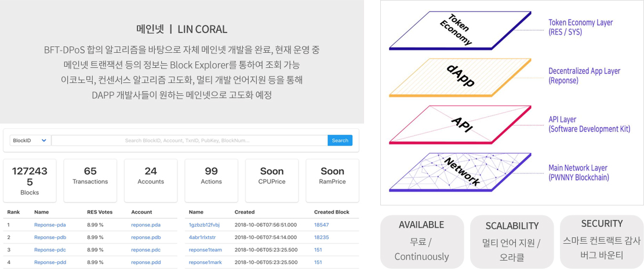The height and width of the screenshot is (278, 644).
Task: Click the SCALABILITY feature pill
Action: [512, 241]
